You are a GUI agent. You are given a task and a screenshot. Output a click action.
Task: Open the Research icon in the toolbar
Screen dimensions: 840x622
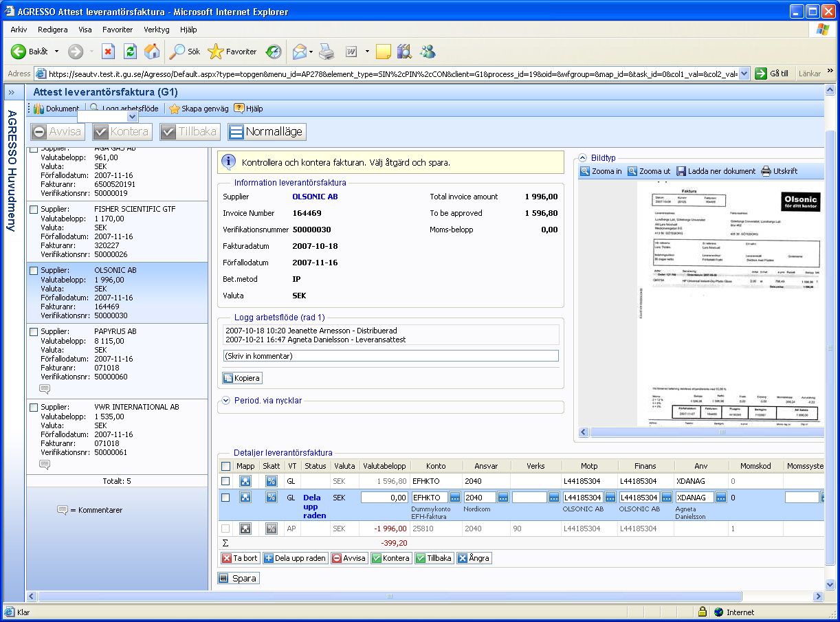(404, 52)
